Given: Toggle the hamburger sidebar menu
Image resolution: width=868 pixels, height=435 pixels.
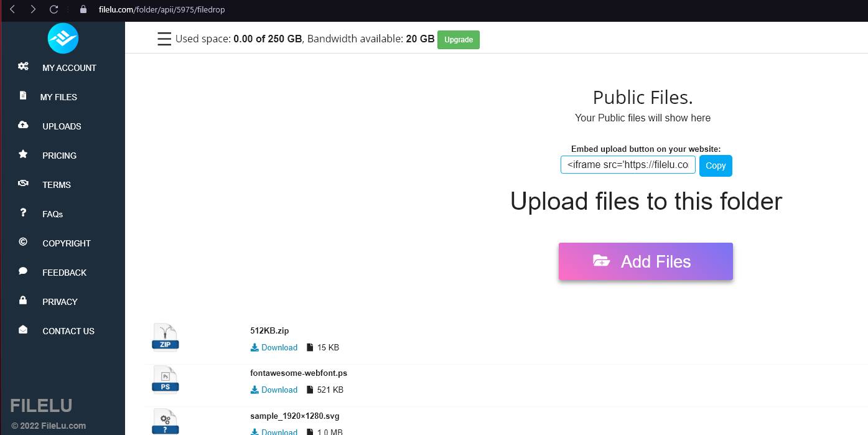Looking at the screenshot, I should [164, 39].
